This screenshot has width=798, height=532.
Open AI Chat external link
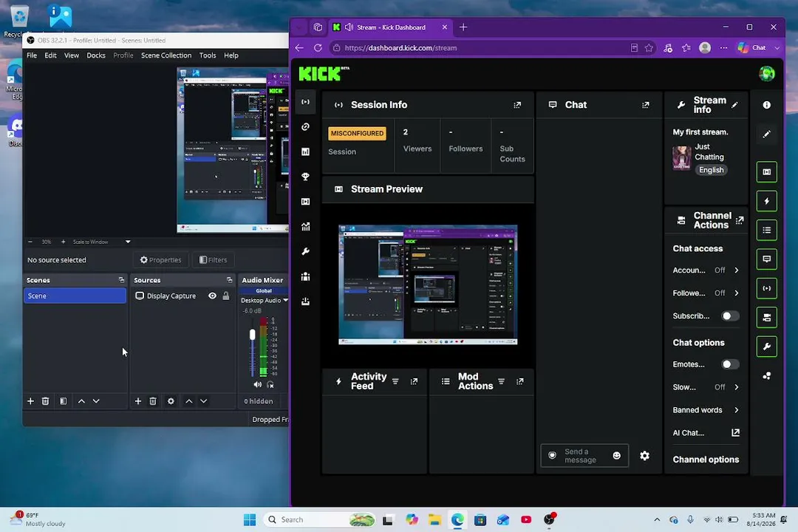click(735, 433)
